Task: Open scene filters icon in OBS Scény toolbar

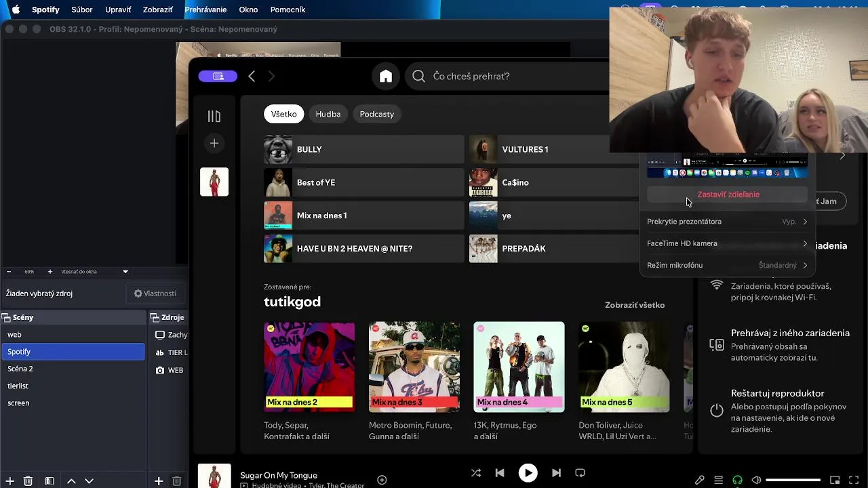Action: click(x=50, y=481)
